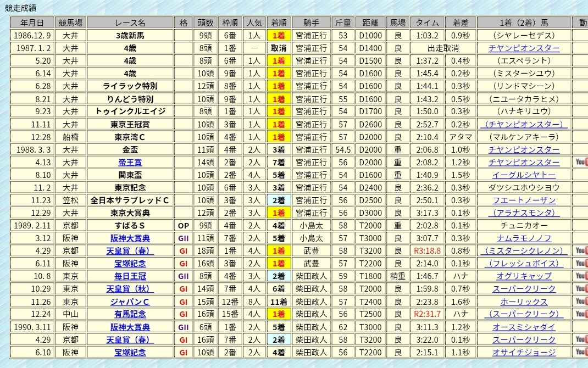Open the 毎日王冠 race link
Viewport: 588px width, 368px height.
tap(130, 276)
